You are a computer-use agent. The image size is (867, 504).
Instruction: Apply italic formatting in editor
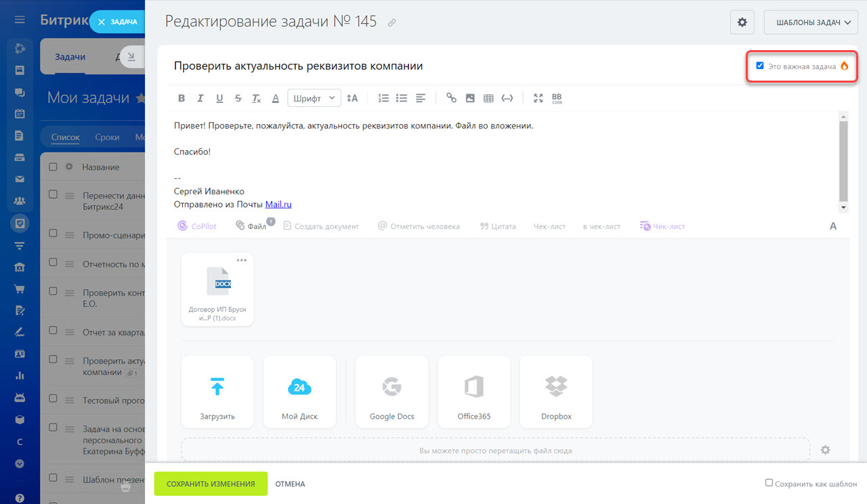tap(200, 98)
